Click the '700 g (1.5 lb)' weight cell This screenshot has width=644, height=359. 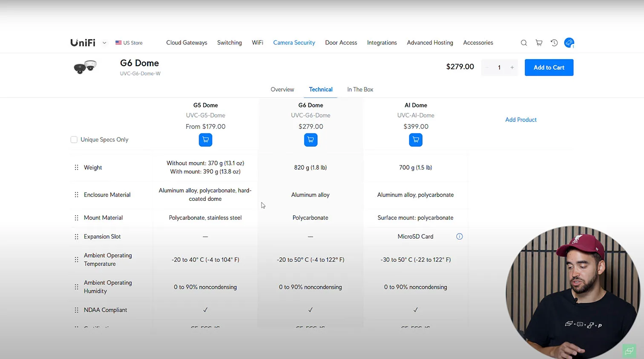(416, 168)
